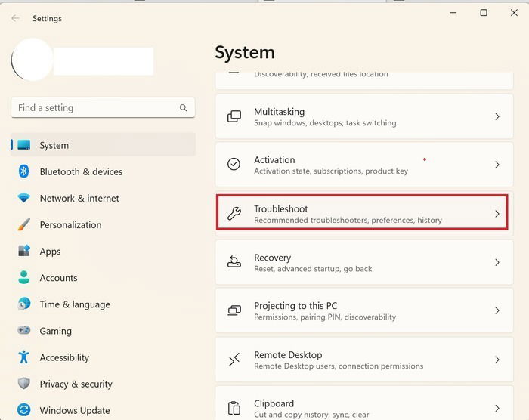Open the Apps settings page

[x=103, y=252]
